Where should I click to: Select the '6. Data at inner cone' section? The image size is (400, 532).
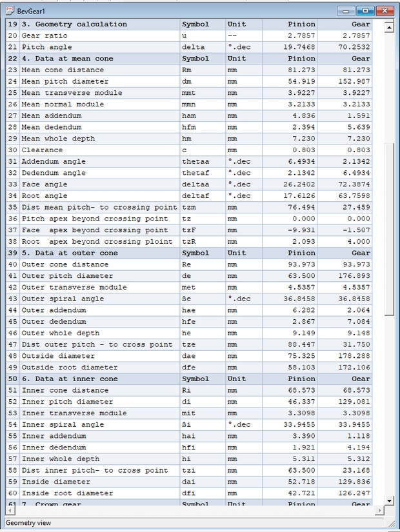(x=70, y=379)
